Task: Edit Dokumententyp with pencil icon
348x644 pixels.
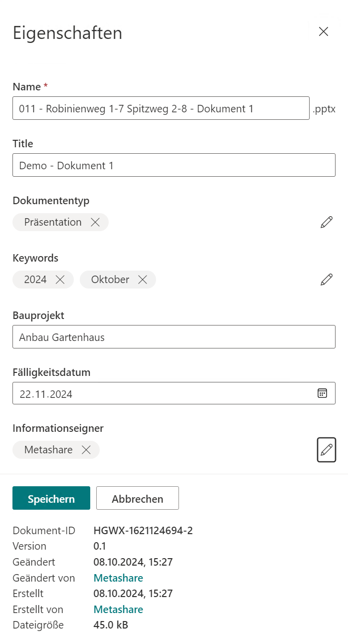Action: (x=326, y=222)
